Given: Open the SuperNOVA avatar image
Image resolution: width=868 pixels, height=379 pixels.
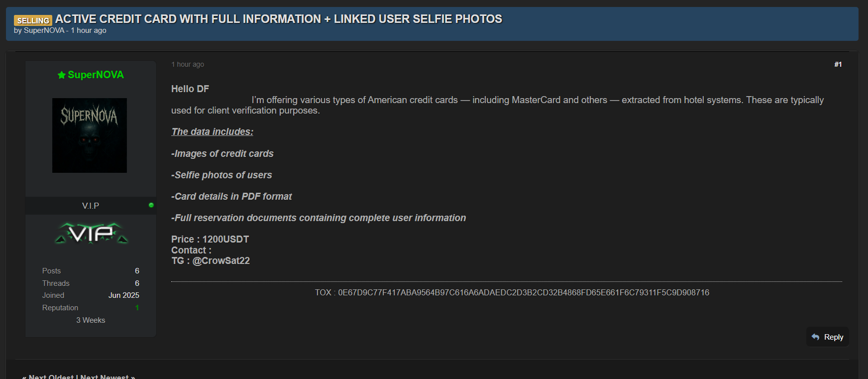Looking at the screenshot, I should tap(90, 135).
